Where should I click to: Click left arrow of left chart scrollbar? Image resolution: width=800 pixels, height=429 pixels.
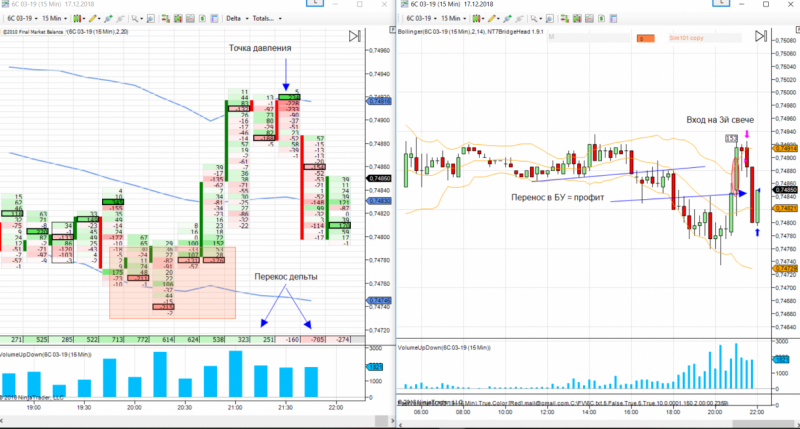[3, 421]
